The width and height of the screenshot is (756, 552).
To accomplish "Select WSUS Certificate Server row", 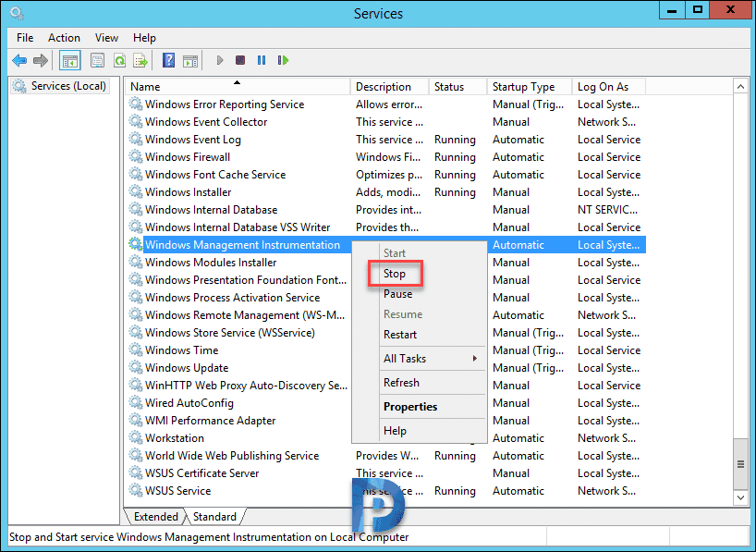I will click(x=386, y=472).
